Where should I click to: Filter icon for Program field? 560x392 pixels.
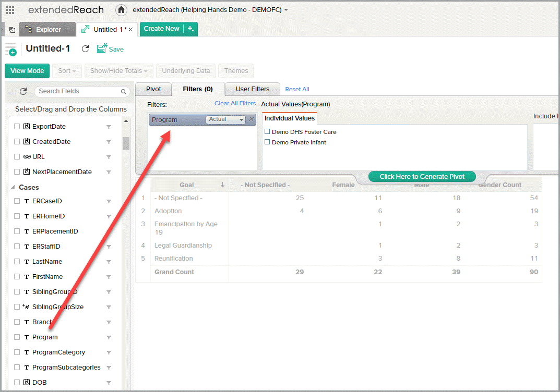[109, 337]
